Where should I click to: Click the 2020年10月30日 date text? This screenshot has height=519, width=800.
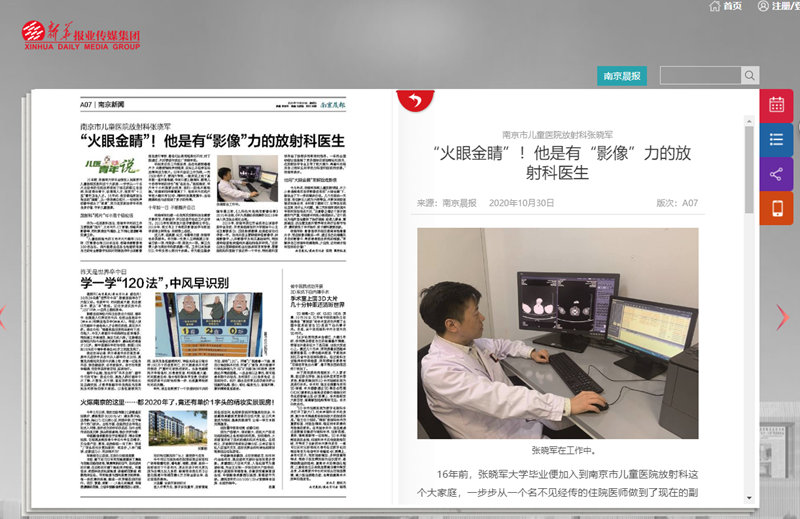(521, 203)
